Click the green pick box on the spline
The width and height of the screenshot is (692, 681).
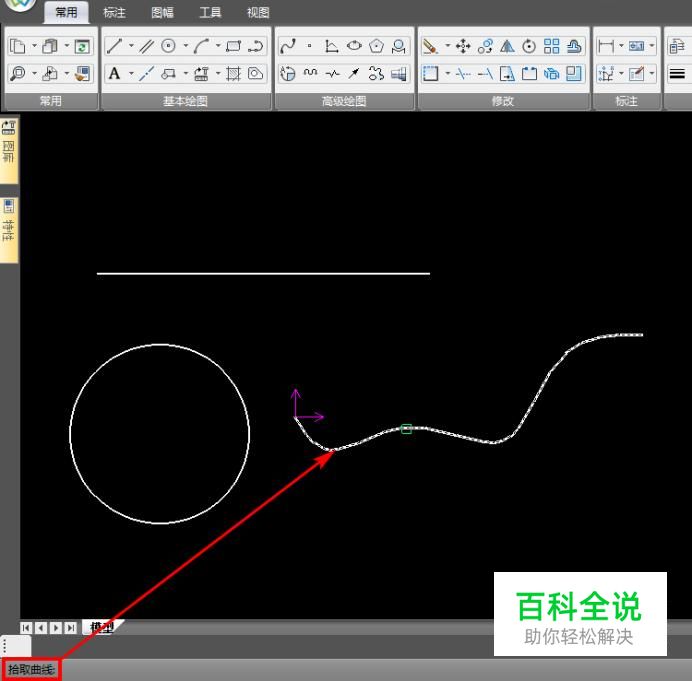pos(406,429)
